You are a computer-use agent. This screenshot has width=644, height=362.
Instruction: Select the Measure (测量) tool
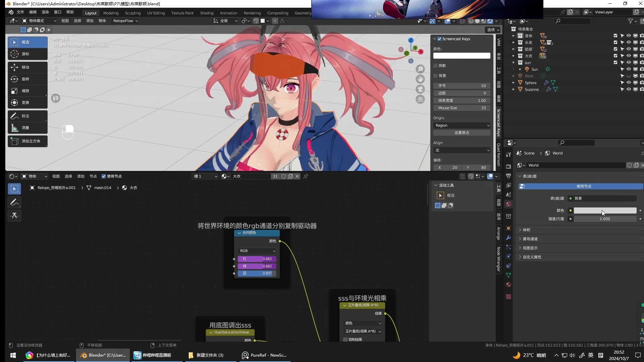tap(28, 128)
